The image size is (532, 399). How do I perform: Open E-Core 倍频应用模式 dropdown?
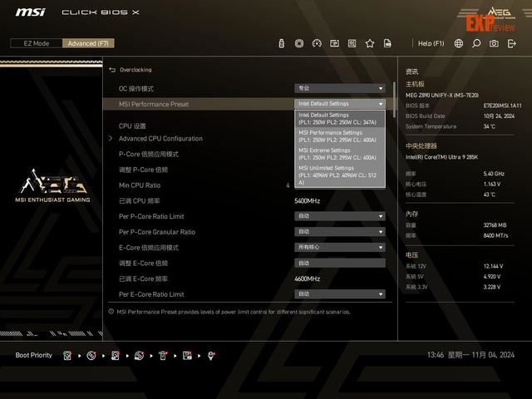(x=340, y=248)
